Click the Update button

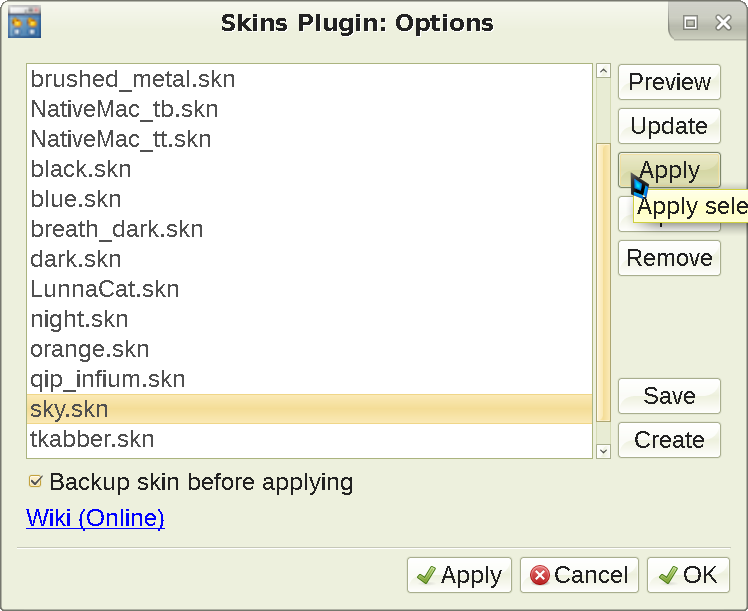click(x=669, y=126)
